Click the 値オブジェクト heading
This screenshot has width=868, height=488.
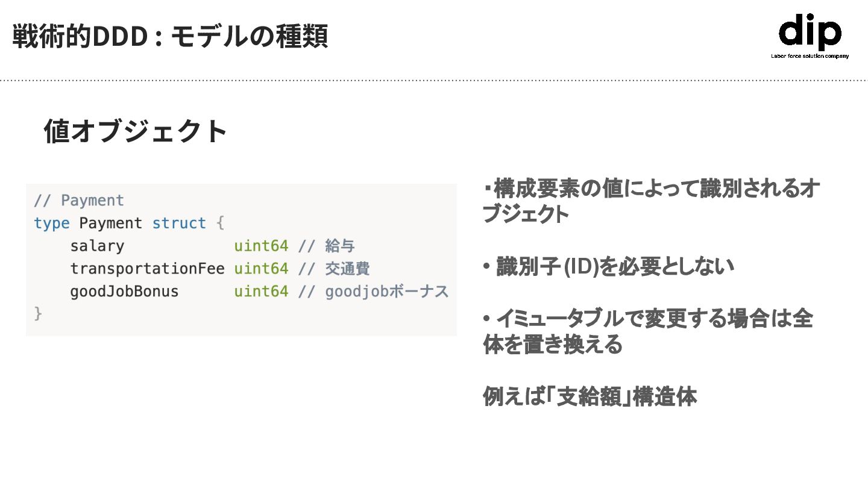point(136,131)
